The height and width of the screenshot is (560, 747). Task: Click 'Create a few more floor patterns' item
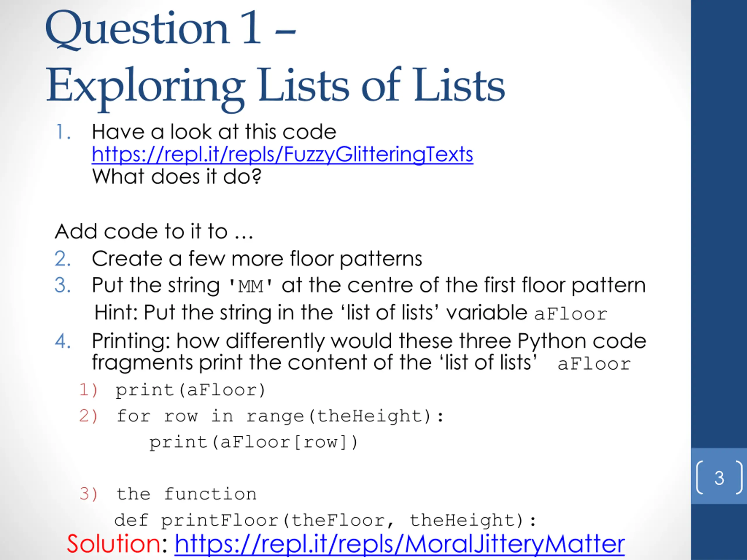click(x=257, y=259)
